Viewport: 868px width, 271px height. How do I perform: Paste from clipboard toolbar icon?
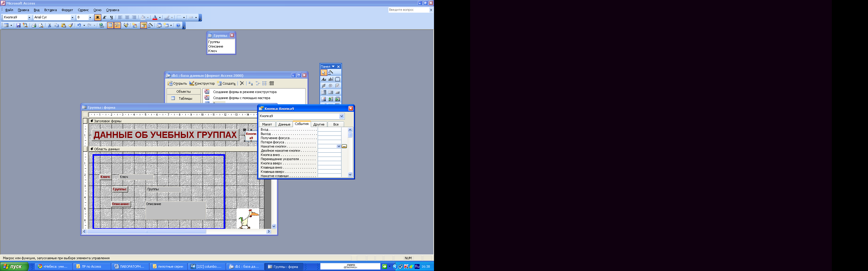click(x=63, y=25)
